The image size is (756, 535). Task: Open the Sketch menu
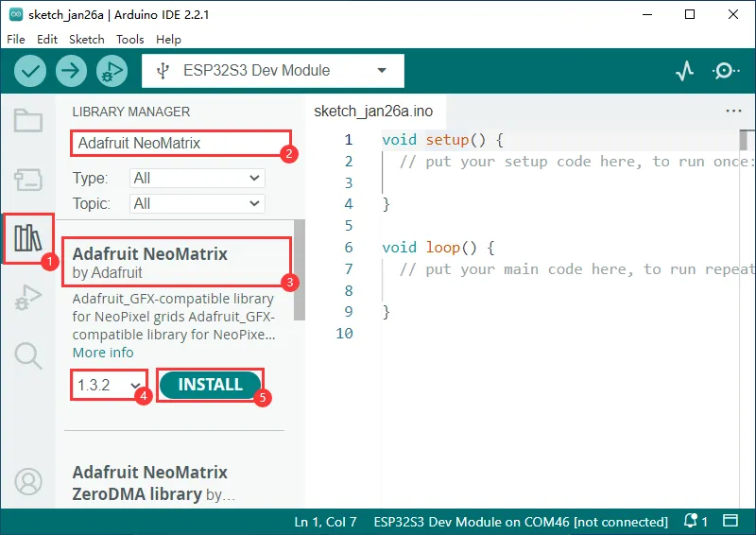(87, 40)
